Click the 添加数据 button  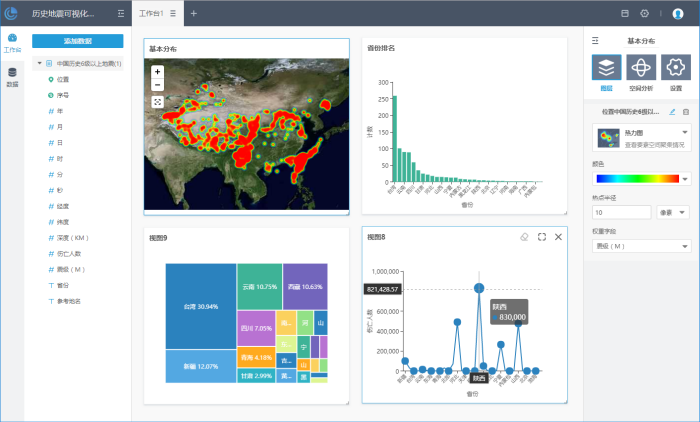pyautogui.click(x=78, y=41)
